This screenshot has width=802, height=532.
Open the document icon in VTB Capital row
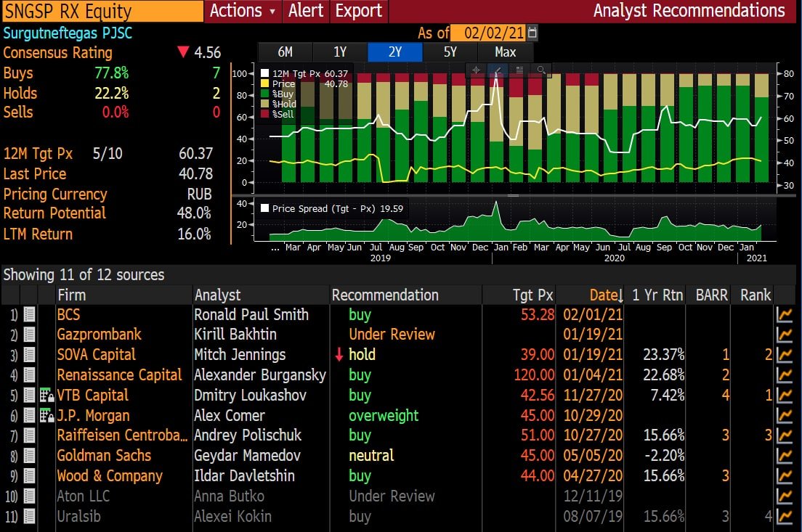pyautogui.click(x=29, y=395)
